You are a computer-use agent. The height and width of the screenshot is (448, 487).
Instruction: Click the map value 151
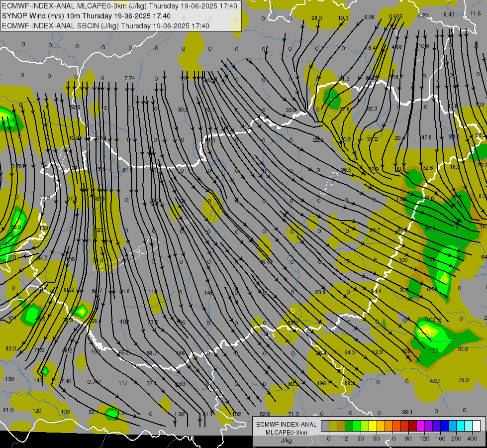click(348, 261)
